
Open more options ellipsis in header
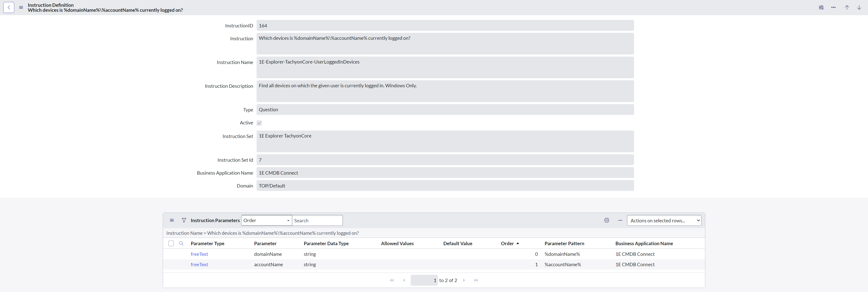[833, 7]
